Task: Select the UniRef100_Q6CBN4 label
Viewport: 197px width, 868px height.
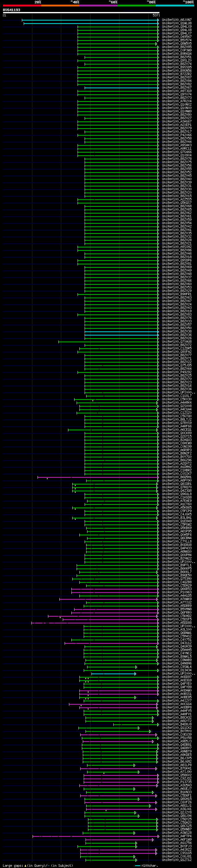Action: pos(177,538)
